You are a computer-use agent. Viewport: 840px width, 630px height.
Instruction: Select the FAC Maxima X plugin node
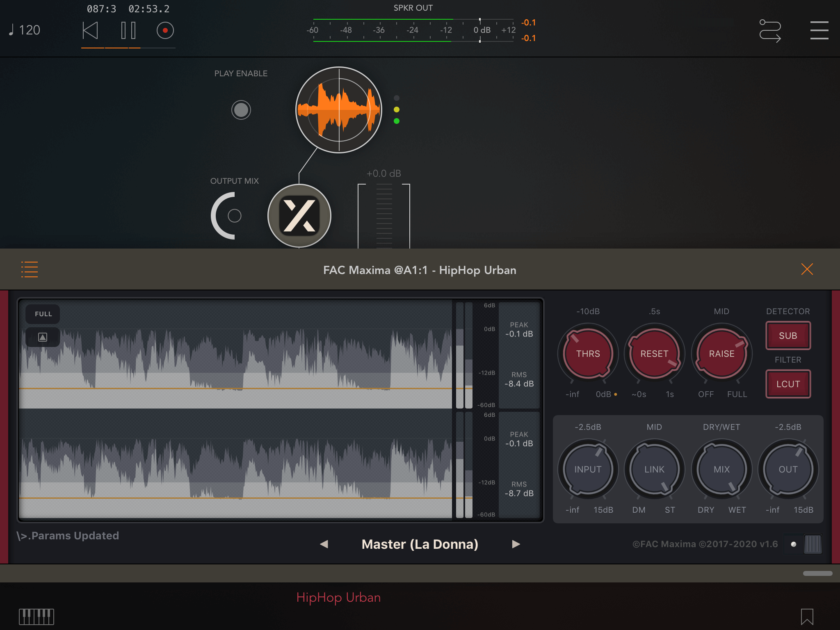pos(299,216)
